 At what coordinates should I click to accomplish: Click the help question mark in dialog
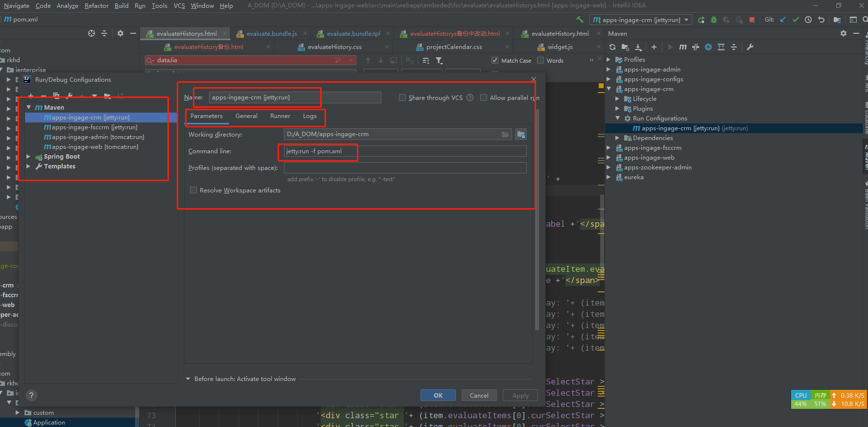click(x=31, y=395)
